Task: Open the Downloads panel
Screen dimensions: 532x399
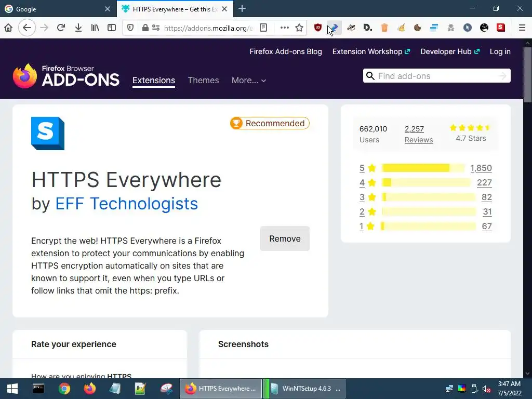Action: 78,28
